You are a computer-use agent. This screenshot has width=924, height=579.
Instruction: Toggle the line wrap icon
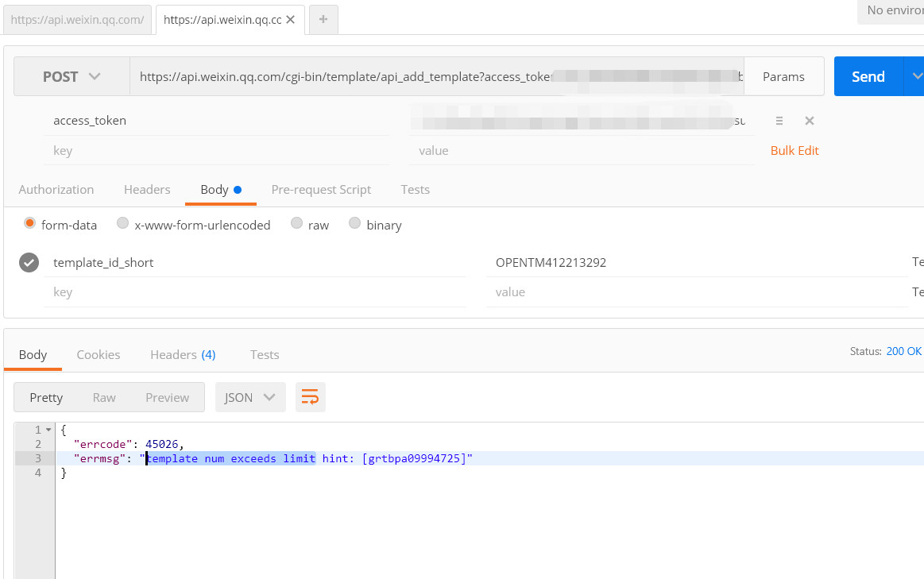pos(310,398)
